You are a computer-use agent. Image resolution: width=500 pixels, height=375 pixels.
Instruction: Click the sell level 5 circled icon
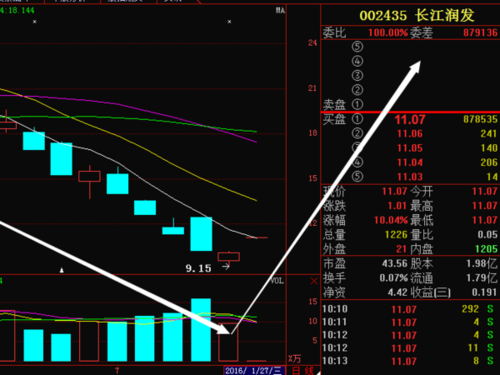pyautogui.click(x=357, y=47)
